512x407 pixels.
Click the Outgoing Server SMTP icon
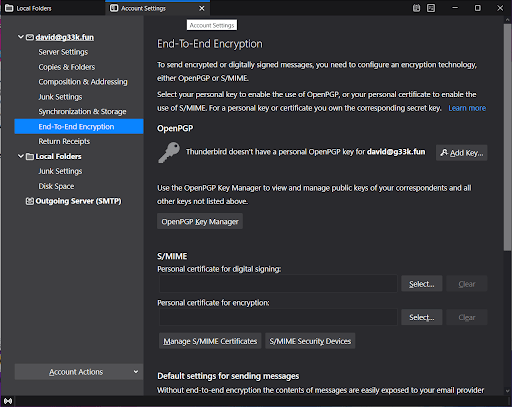[x=30, y=201]
